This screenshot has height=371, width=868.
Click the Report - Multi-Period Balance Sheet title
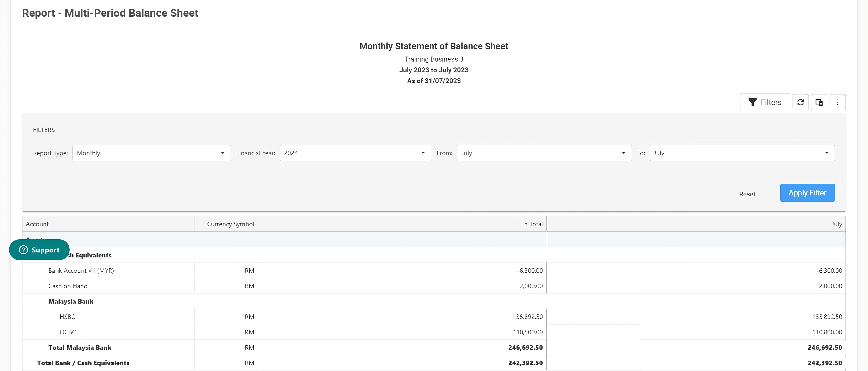pos(110,13)
